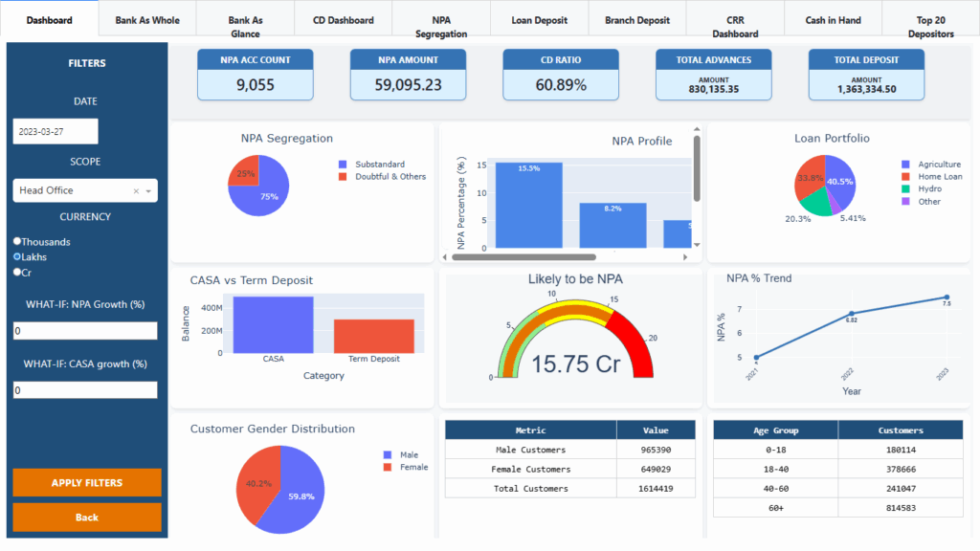Click the left scroll arrow under NPA Profile
The width and height of the screenshot is (980, 551).
[x=445, y=256]
